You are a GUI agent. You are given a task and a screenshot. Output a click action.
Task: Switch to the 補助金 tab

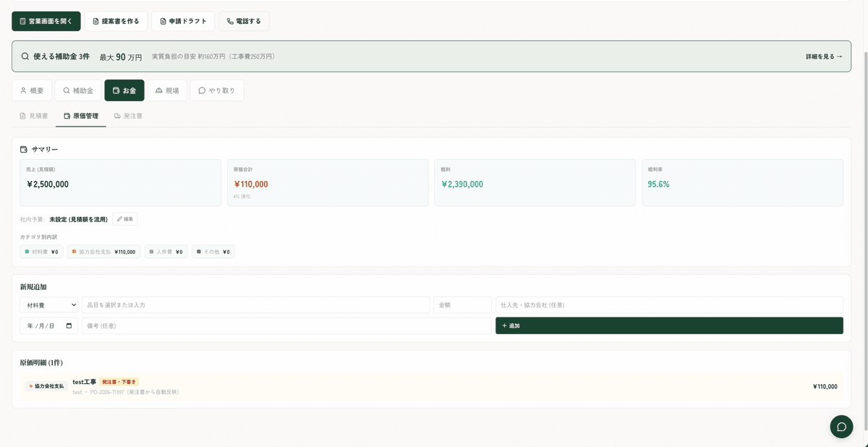coord(78,90)
